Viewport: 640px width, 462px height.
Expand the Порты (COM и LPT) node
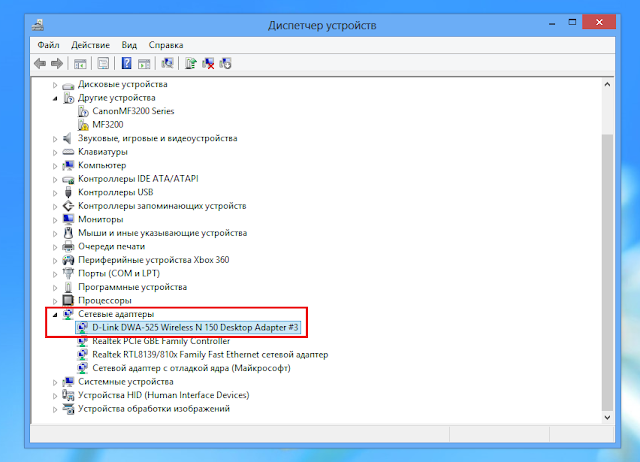tap(55, 274)
